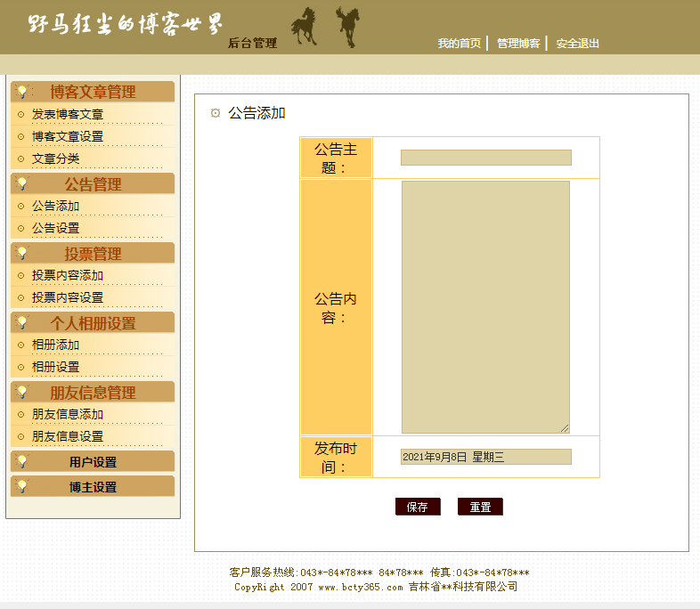The width and height of the screenshot is (700, 609).
Task: Click the bullet icon next to 发表博客文章
Action: pos(20,114)
